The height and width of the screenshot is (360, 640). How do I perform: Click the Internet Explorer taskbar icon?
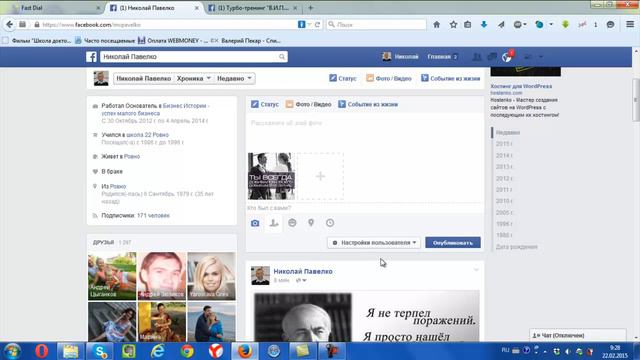[158, 351]
